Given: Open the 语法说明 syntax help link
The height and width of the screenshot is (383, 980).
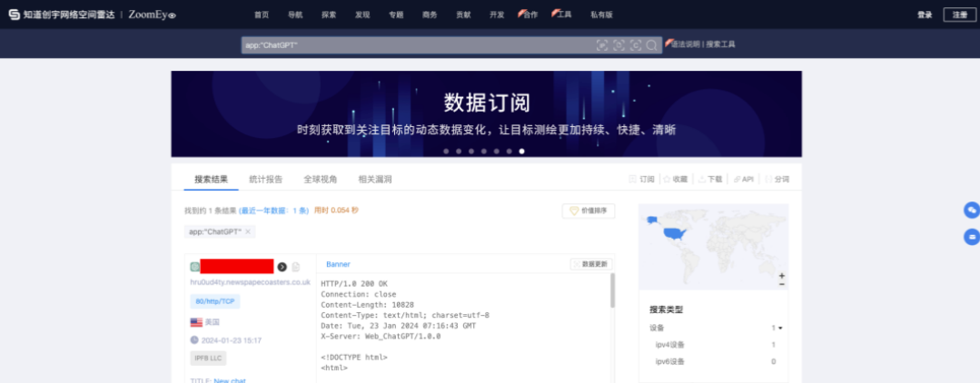Looking at the screenshot, I should tap(683, 44).
